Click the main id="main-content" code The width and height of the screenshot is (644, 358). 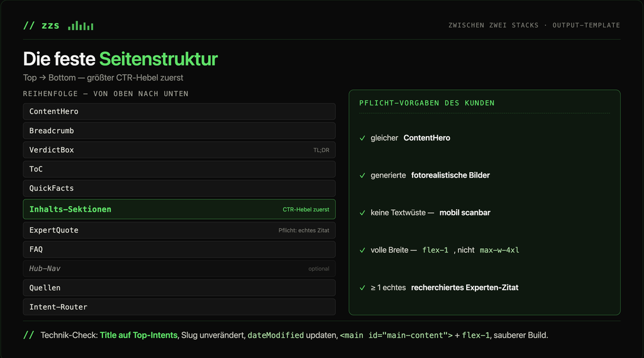396,335
